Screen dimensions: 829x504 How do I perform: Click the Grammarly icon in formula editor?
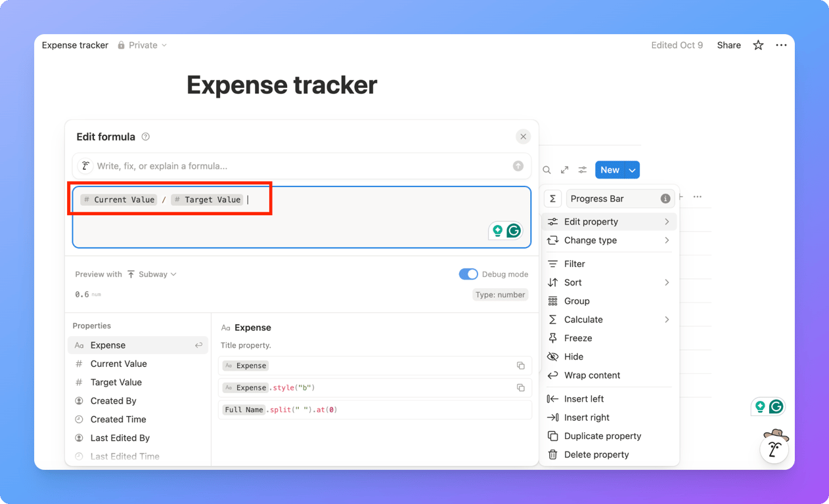click(514, 230)
